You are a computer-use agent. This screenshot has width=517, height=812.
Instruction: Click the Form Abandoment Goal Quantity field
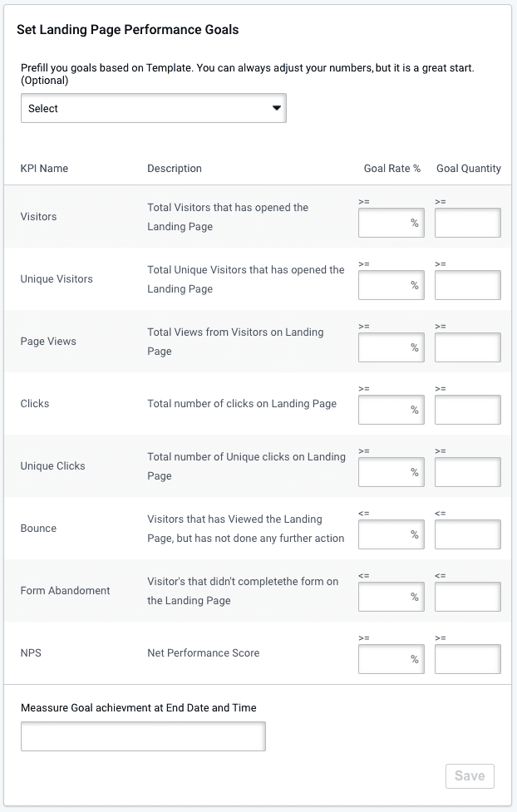point(467,597)
